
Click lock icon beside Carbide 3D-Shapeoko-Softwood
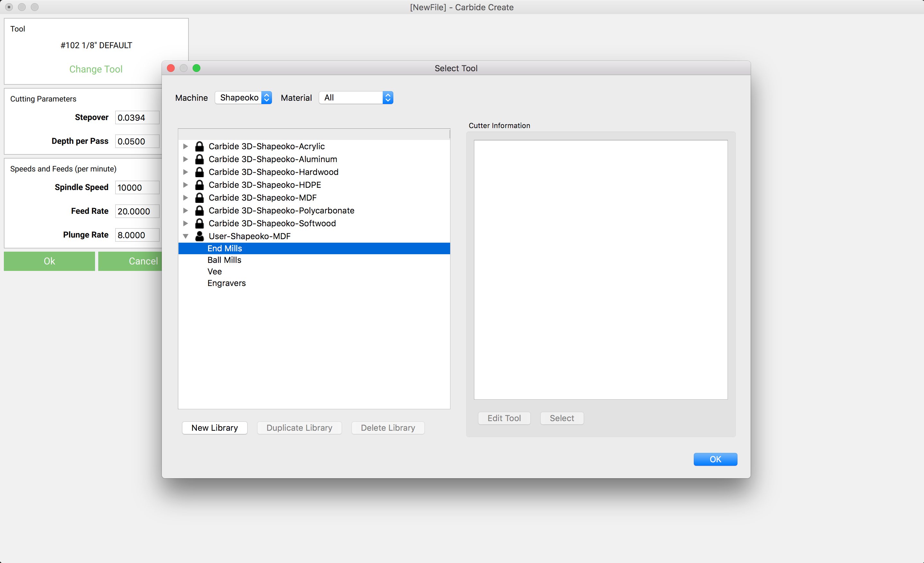199,223
